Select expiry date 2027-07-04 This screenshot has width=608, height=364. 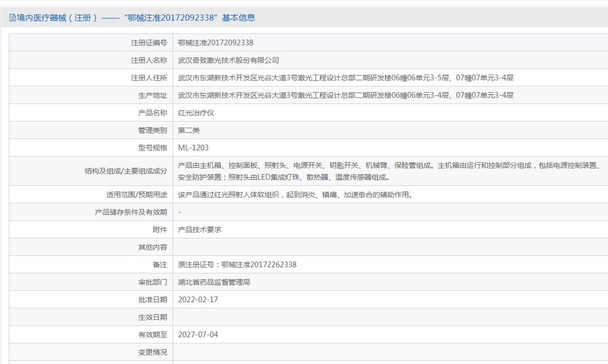(198, 335)
